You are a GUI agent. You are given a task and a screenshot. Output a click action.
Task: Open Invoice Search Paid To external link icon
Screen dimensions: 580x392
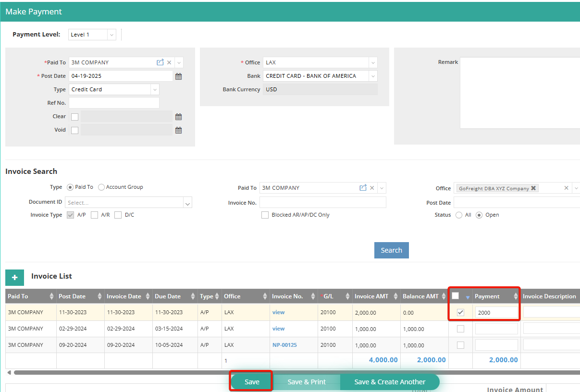pyautogui.click(x=363, y=188)
